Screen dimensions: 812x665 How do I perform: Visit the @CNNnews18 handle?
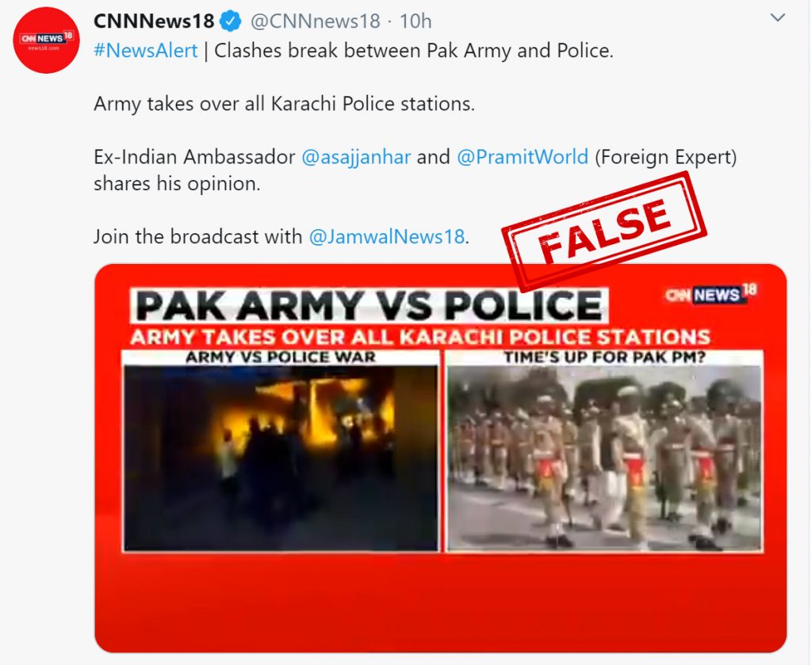point(316,21)
